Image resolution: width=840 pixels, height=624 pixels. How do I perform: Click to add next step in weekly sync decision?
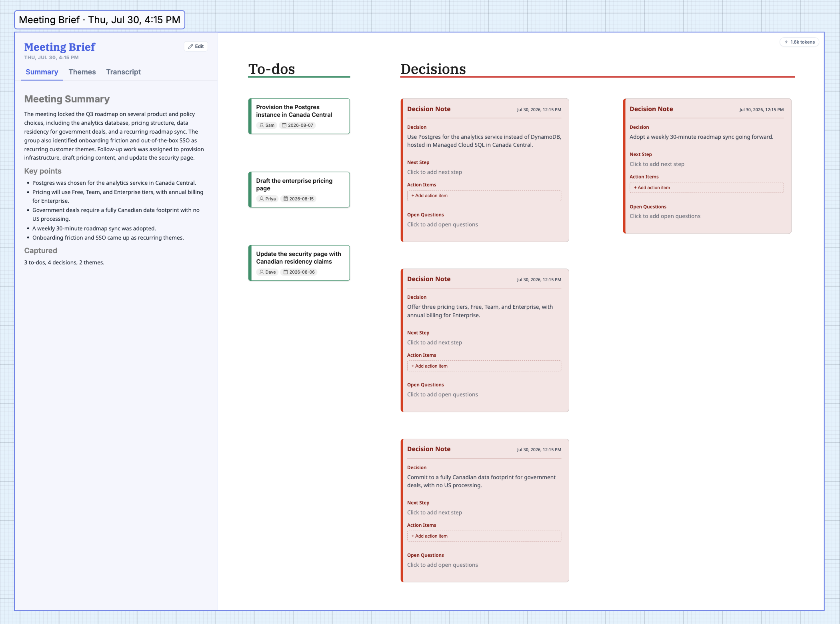[x=657, y=164]
